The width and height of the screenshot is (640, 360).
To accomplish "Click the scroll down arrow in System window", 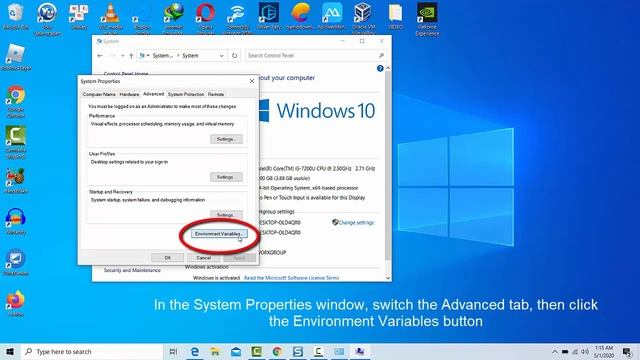I will (388, 278).
